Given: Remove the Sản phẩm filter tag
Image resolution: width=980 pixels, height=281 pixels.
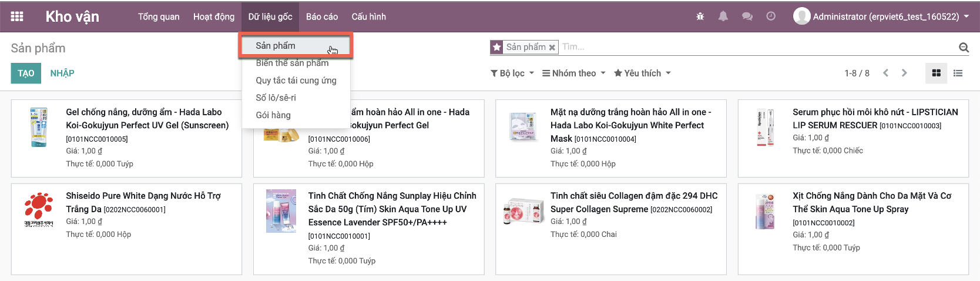Looking at the screenshot, I should (552, 48).
